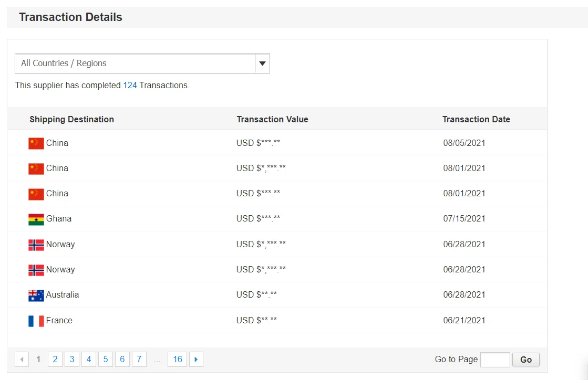Screen dimensions: 588x380
Task: Click the 124 transactions link
Action: (130, 85)
